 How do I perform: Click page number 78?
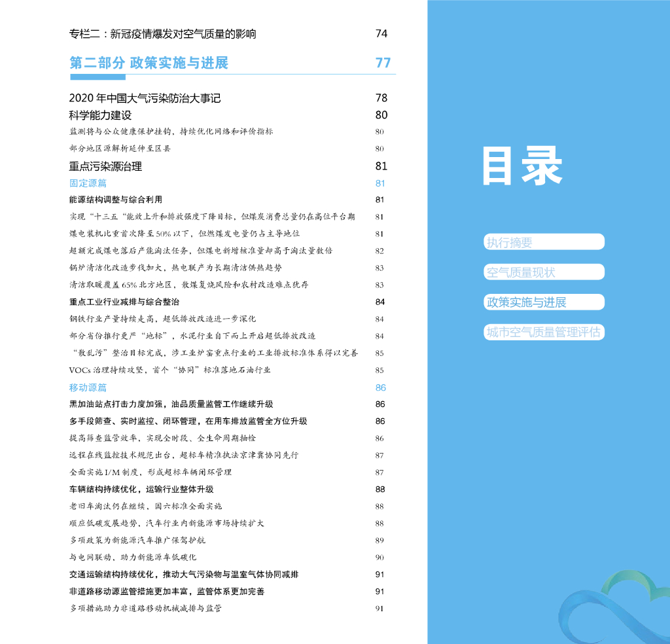(381, 98)
